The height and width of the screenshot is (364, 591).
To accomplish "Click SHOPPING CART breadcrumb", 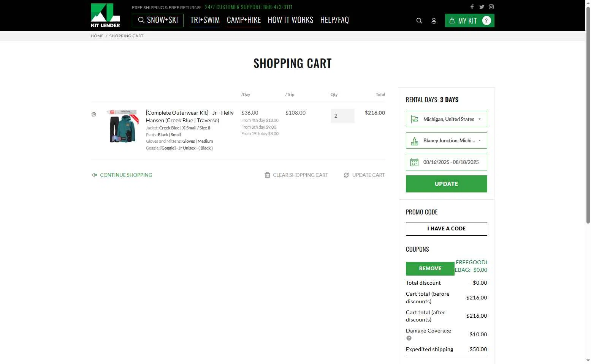I will (127, 36).
